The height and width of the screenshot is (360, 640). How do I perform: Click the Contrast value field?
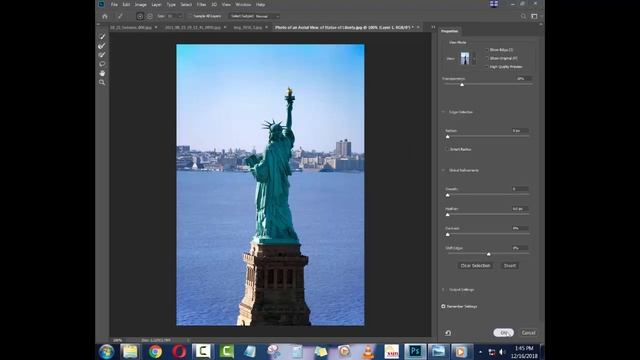pyautogui.click(x=520, y=228)
